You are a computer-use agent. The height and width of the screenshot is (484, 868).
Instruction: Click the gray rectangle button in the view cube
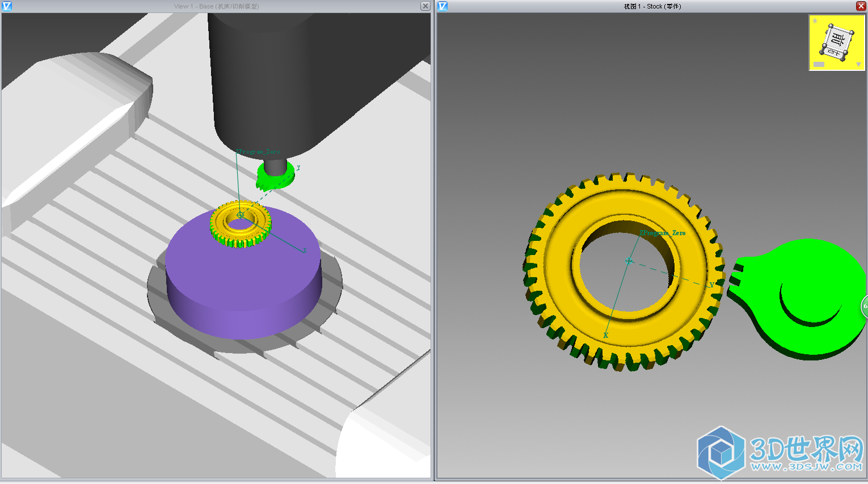pyautogui.click(x=819, y=64)
